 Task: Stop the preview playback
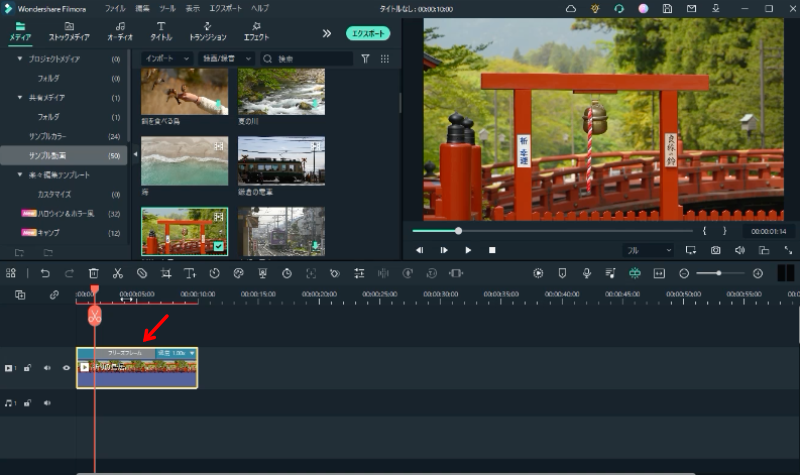click(492, 250)
